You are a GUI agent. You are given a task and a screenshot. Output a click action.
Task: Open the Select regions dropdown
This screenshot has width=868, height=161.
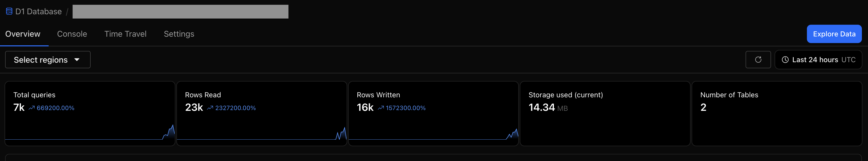pos(48,60)
